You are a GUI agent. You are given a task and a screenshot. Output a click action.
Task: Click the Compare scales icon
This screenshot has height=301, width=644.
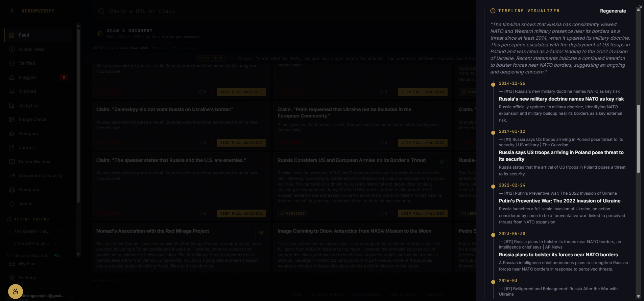click(12, 133)
